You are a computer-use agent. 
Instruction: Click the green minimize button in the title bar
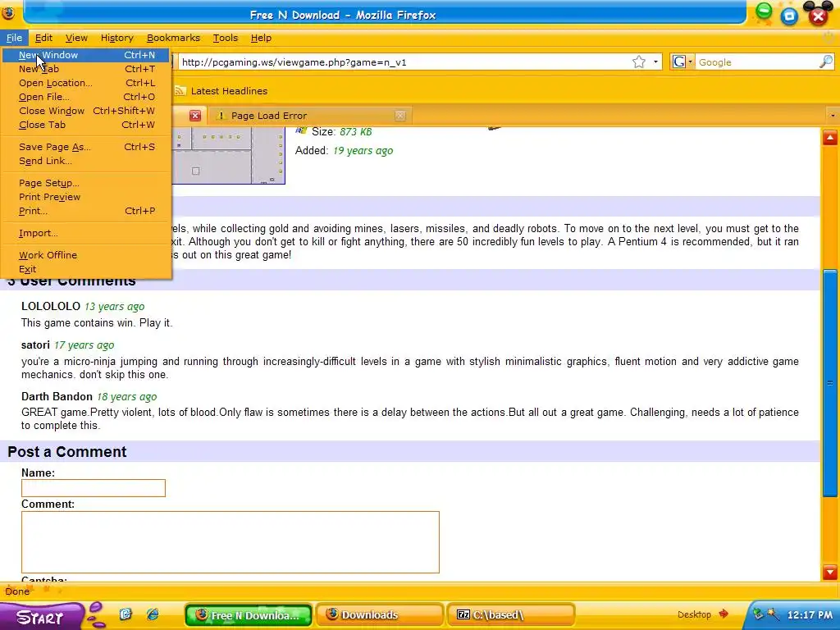[764, 11]
